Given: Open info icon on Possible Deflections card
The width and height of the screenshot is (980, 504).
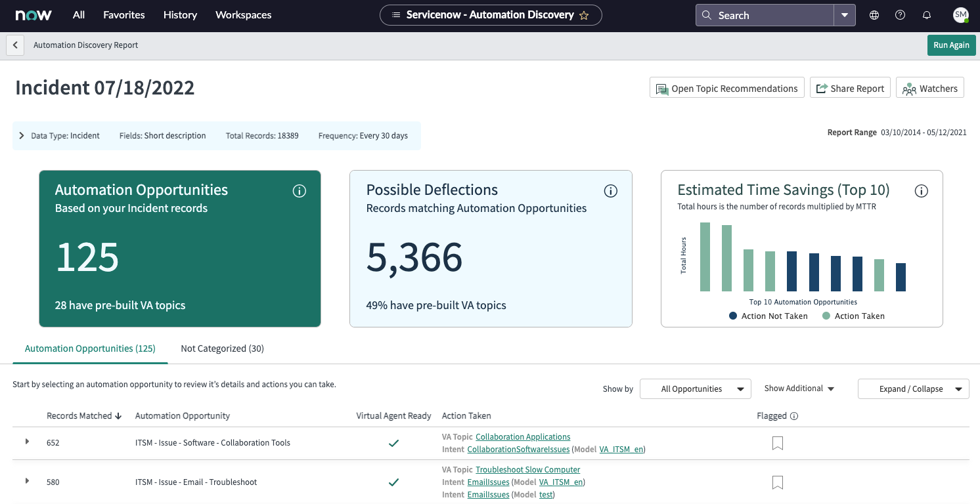Looking at the screenshot, I should (x=610, y=191).
